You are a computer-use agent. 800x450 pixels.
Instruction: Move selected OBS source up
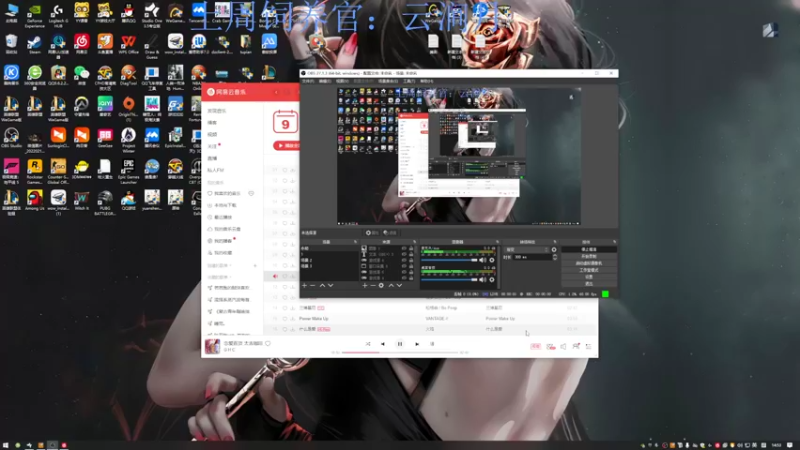click(x=391, y=286)
